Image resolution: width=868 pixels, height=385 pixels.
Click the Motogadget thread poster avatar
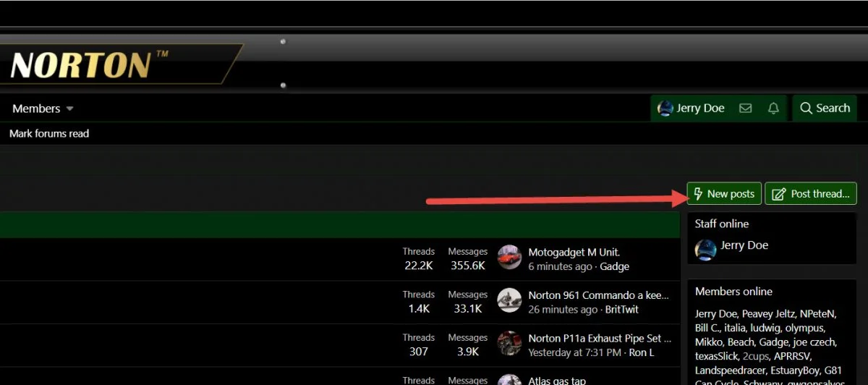(510, 258)
